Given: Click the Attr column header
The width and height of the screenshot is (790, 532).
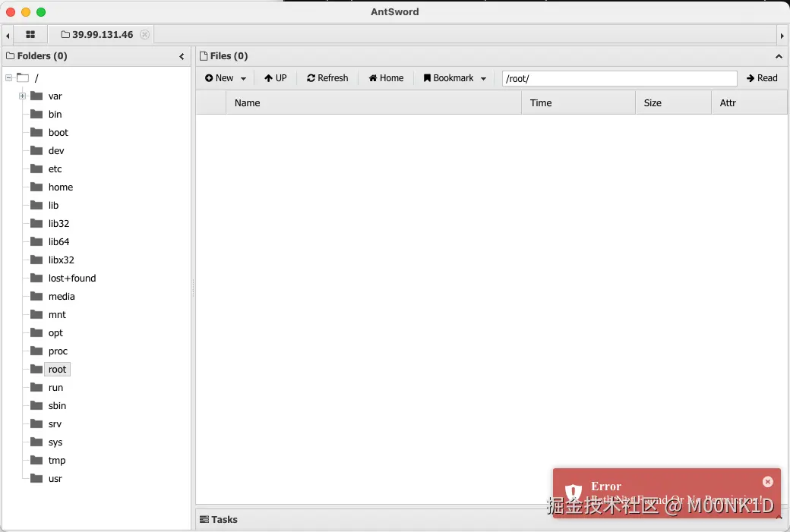Looking at the screenshot, I should 749,103.
